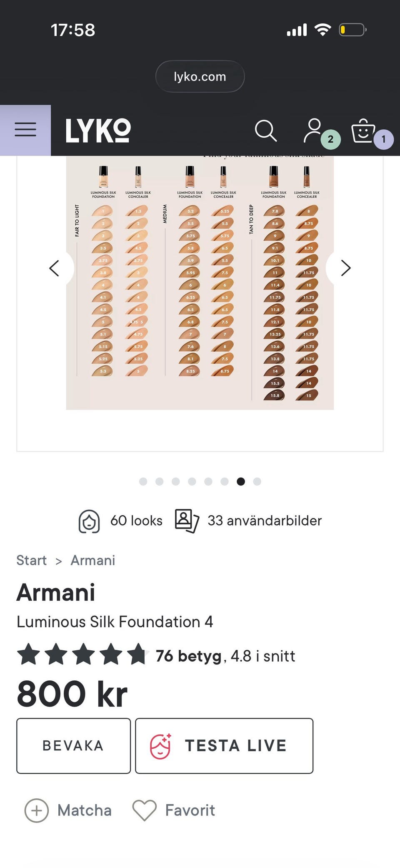Jump to the first carousel dot
The width and height of the screenshot is (400, 868).
coord(143,481)
